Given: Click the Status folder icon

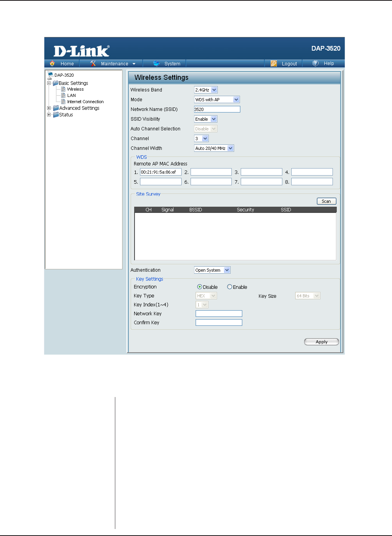Looking at the screenshot, I should [x=56, y=114].
